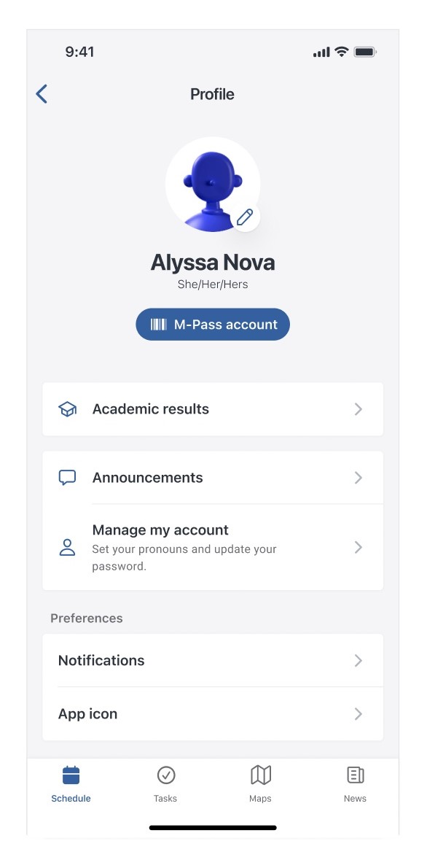Screen dimensions: 427x868
Task: Click the blue profile avatar picture
Action: 213,185
